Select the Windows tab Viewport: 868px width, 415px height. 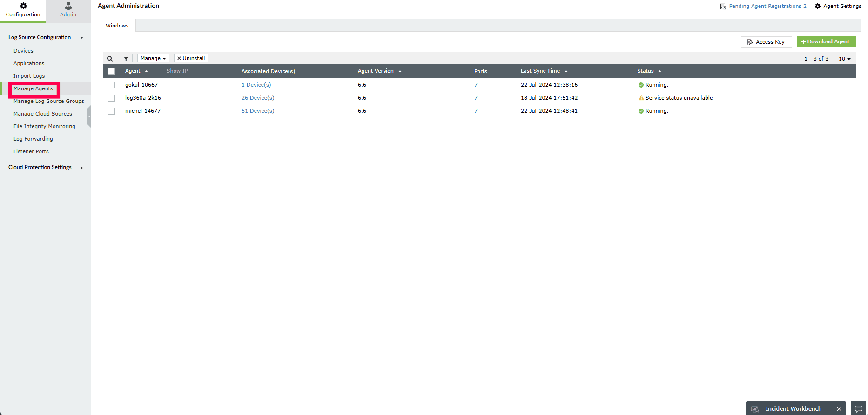117,26
